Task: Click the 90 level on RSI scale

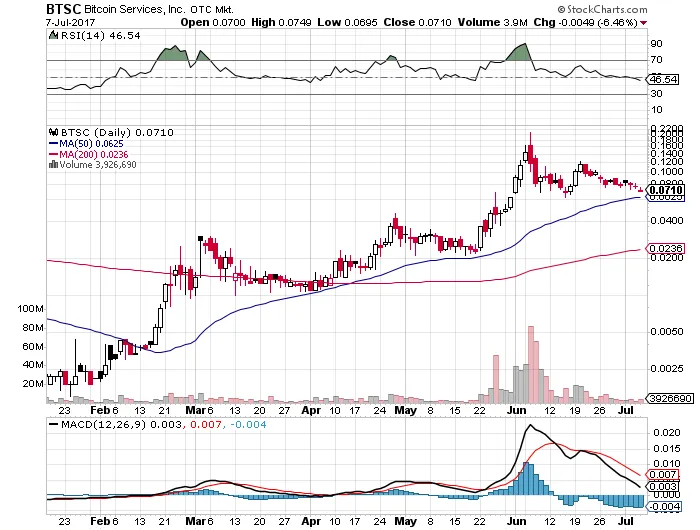Action: click(x=656, y=44)
